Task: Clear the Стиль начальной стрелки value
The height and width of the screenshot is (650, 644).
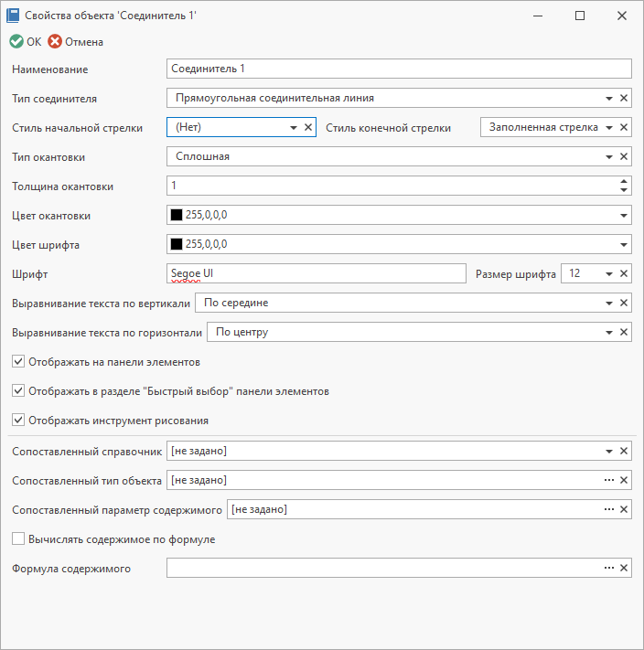Action: click(x=308, y=127)
